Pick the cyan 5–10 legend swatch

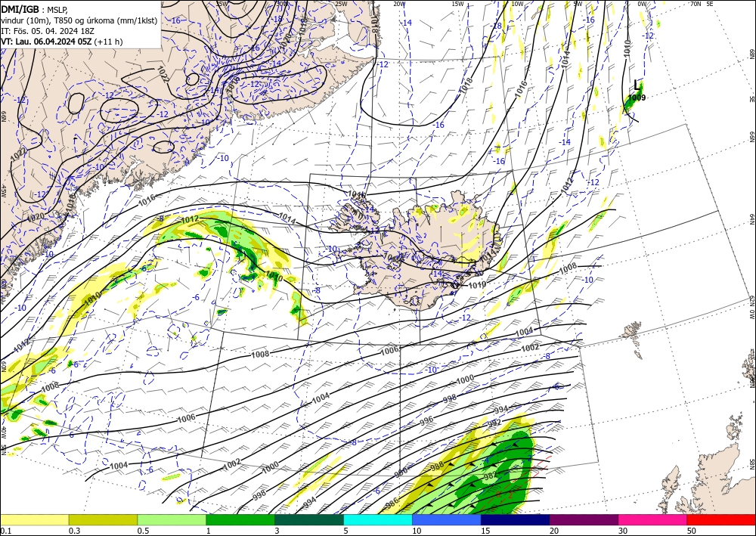377,519
